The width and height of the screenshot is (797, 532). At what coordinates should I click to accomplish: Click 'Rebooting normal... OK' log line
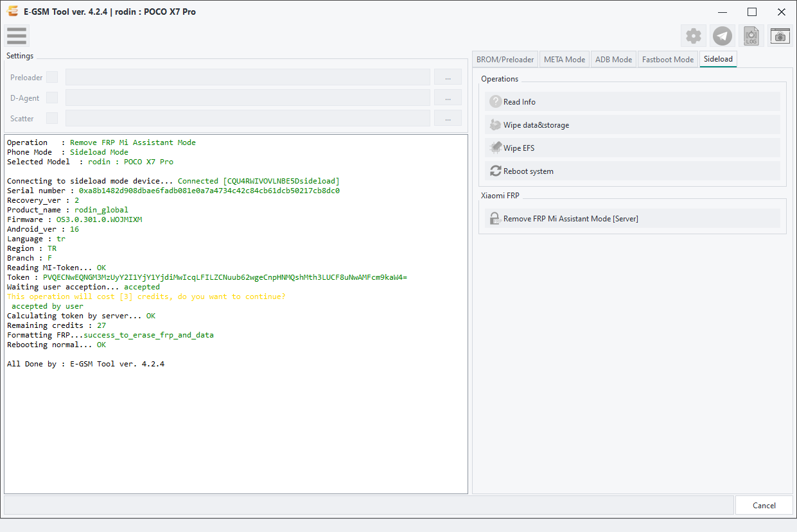coord(57,345)
